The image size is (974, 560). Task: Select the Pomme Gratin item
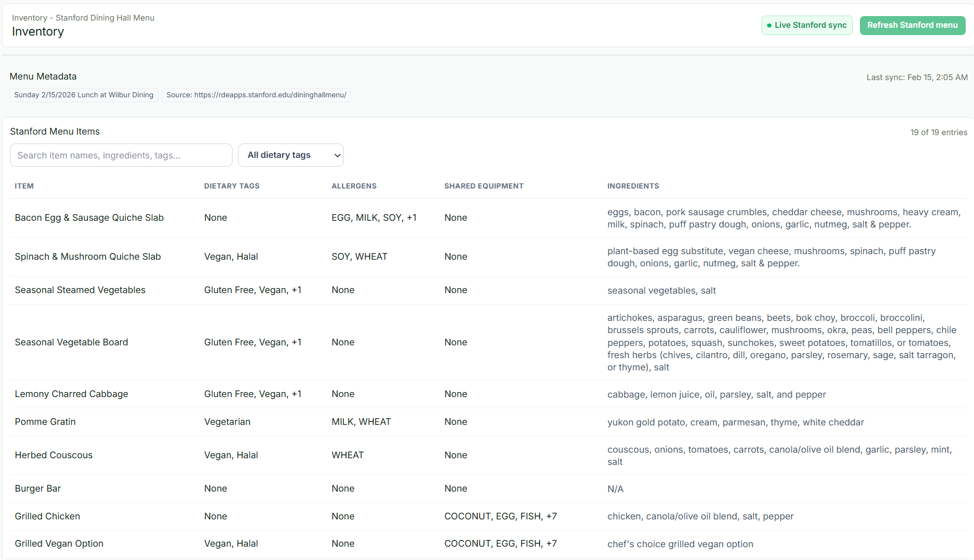[46, 422]
